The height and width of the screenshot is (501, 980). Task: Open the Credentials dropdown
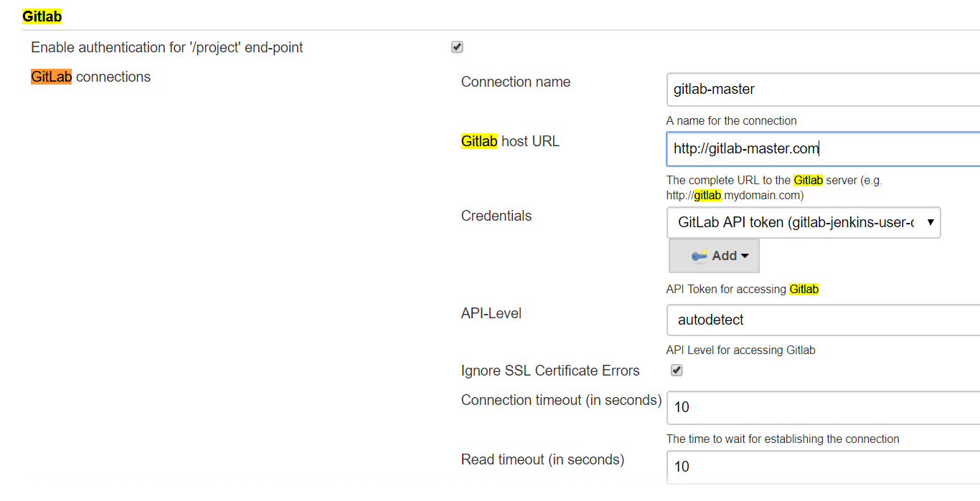pos(804,222)
